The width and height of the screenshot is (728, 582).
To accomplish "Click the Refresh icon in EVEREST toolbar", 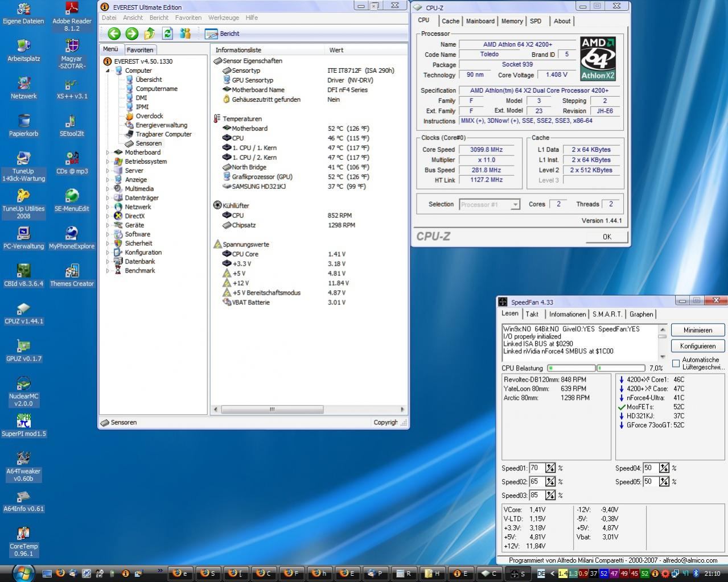I will 167,34.
